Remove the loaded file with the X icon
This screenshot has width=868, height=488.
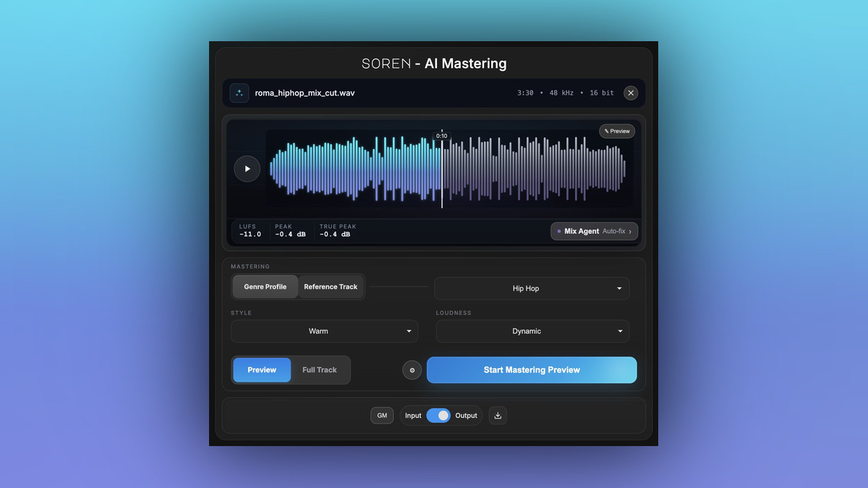[631, 93]
